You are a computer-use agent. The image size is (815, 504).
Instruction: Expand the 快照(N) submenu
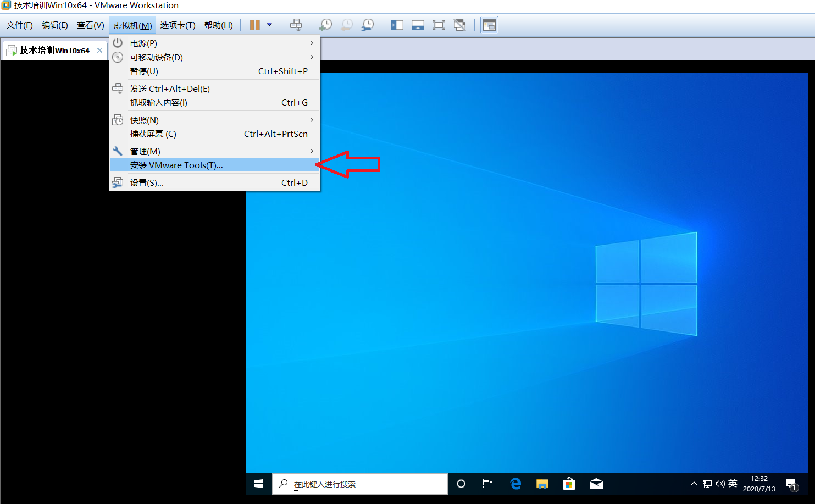click(214, 120)
